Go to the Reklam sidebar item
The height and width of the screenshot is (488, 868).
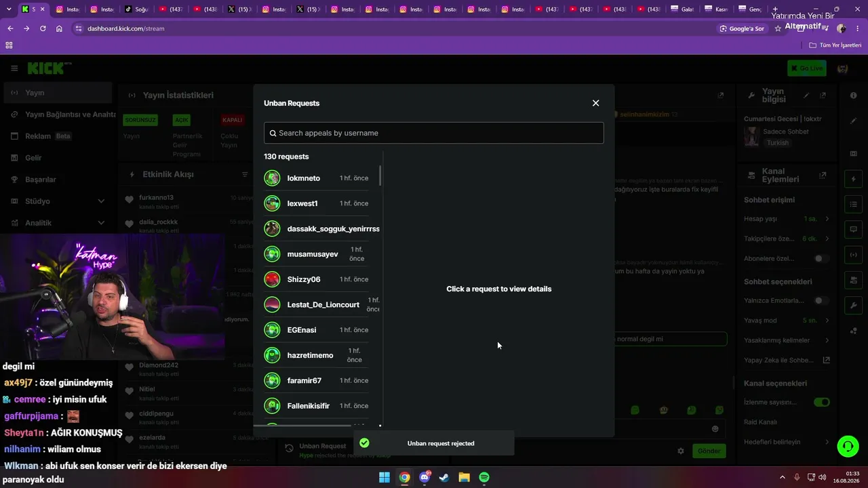click(58, 136)
